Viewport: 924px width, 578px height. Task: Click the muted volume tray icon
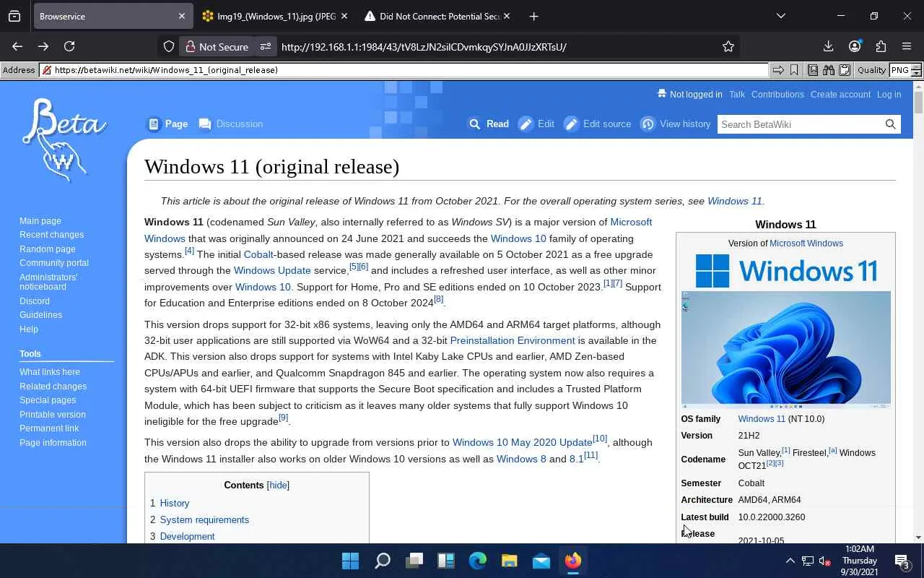(x=824, y=561)
